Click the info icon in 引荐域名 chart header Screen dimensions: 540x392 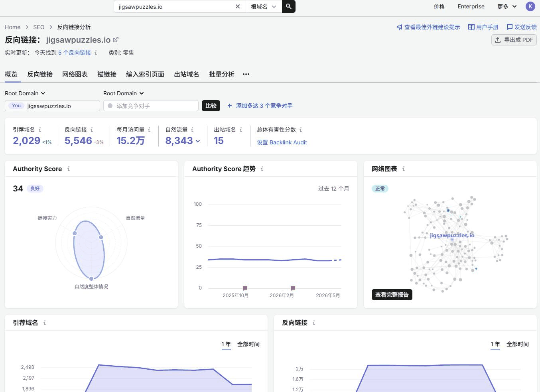[x=45, y=323]
